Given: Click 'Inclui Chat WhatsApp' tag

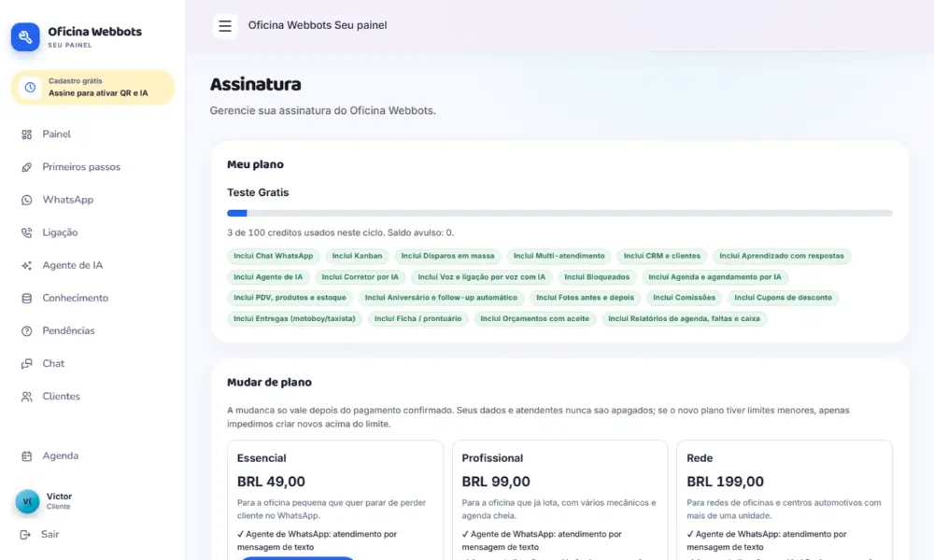Looking at the screenshot, I should [273, 256].
